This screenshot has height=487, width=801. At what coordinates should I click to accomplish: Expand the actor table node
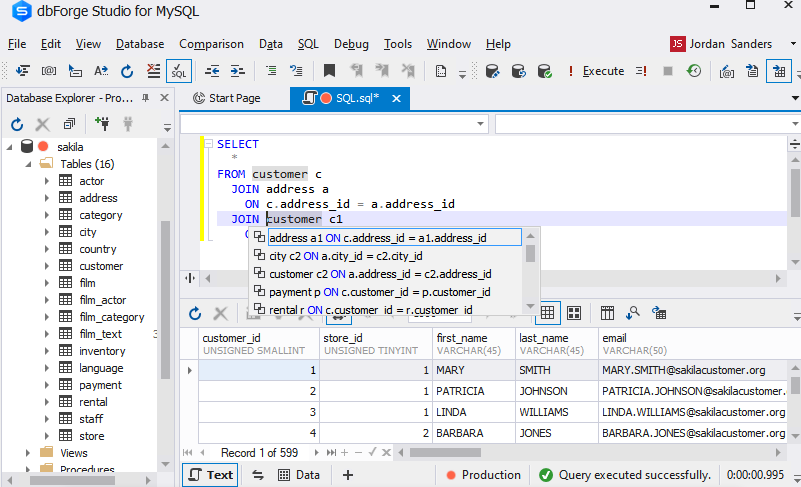tap(46, 181)
